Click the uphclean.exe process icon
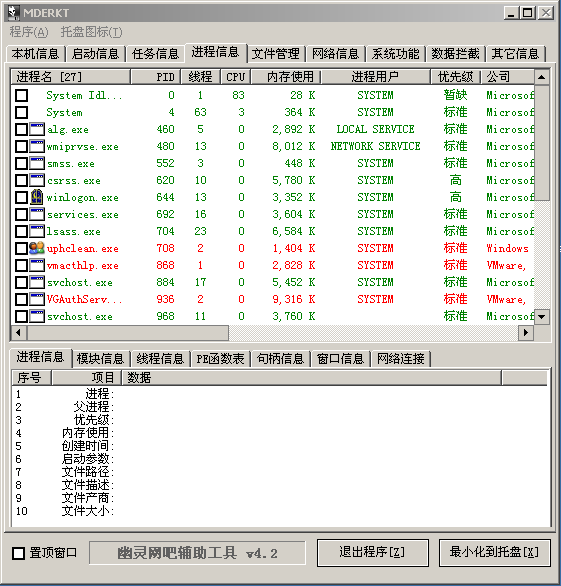 pyautogui.click(x=37, y=248)
